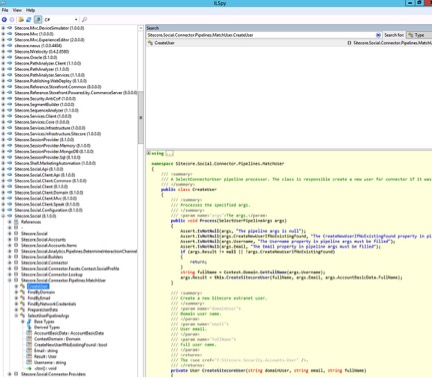Open the Search for Type dropdown
Screen dimensions: 432x378
click(419, 35)
